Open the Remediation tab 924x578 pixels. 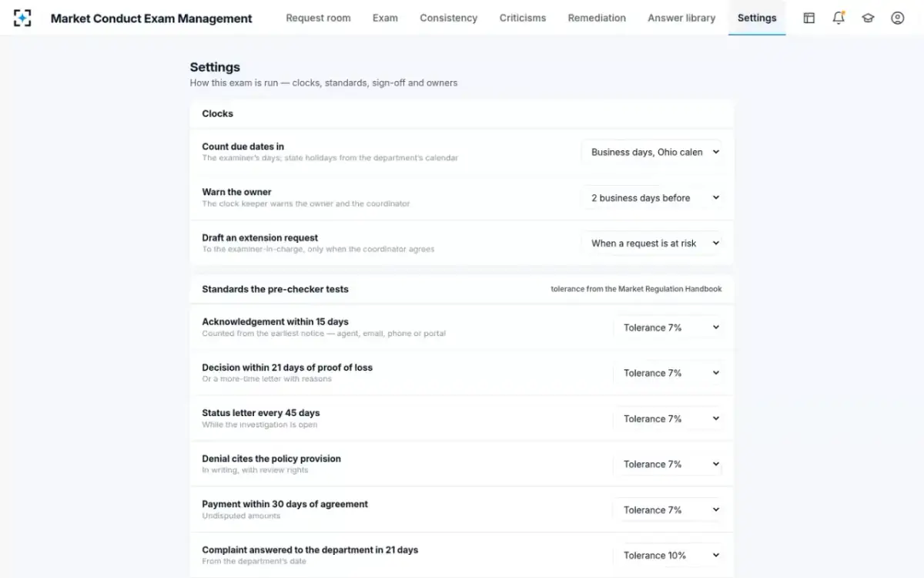tap(597, 18)
